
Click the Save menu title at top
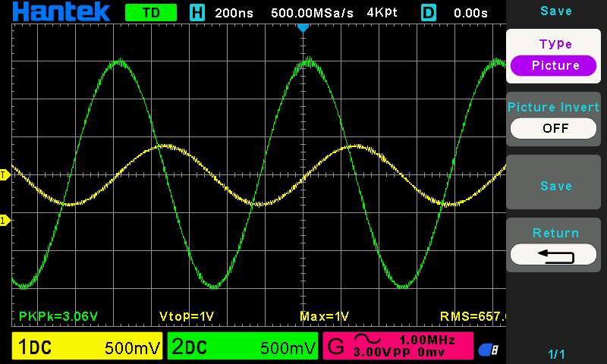tap(556, 11)
